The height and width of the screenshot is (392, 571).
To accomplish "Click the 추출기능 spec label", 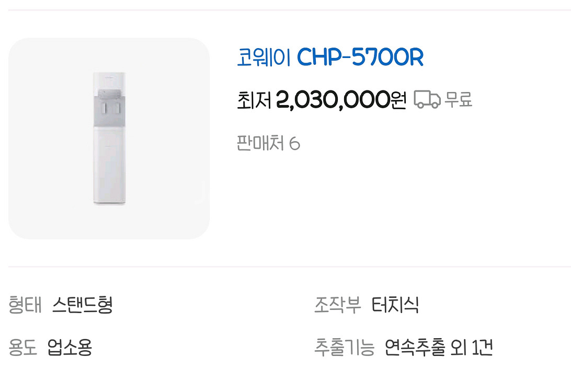I will [x=344, y=347].
